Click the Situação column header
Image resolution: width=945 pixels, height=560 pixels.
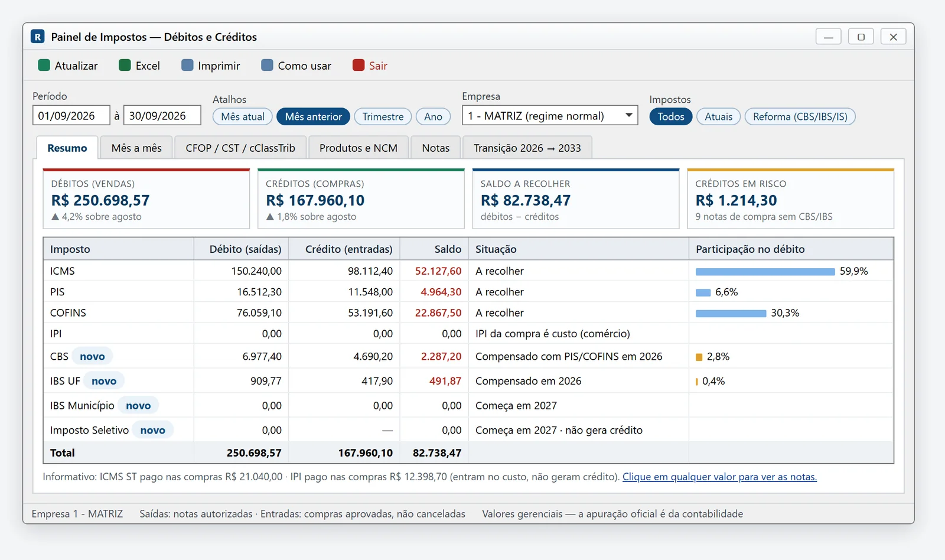click(x=578, y=249)
